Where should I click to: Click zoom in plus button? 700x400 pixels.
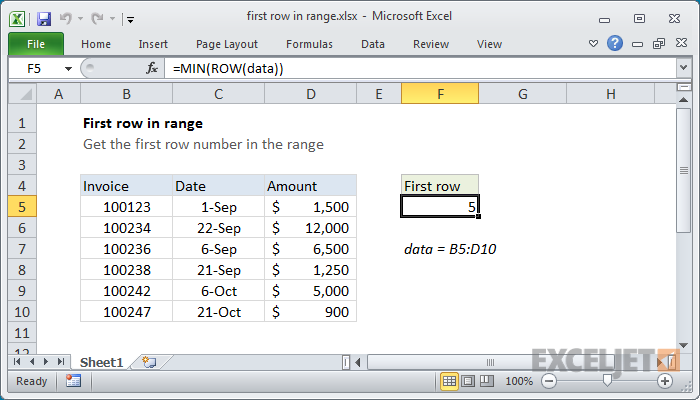click(665, 381)
